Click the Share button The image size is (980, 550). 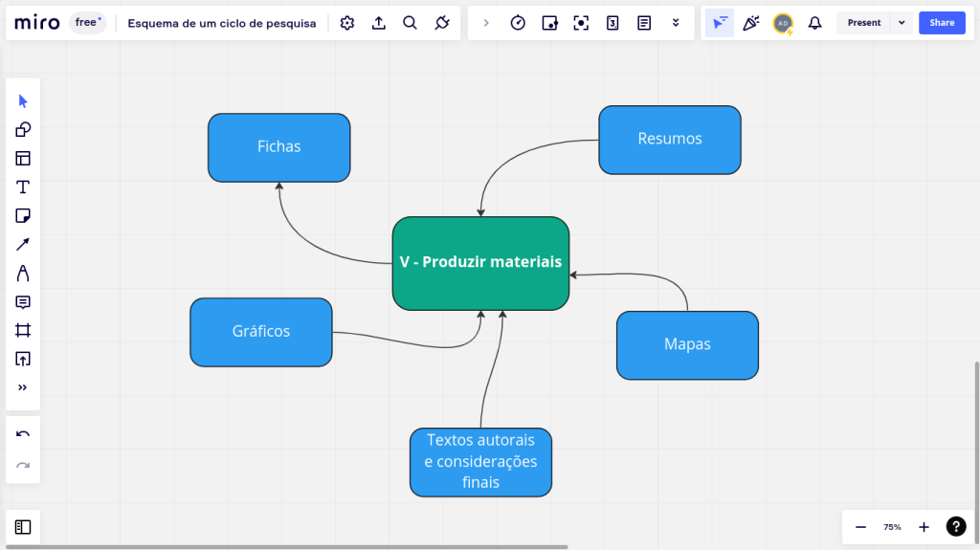942,23
